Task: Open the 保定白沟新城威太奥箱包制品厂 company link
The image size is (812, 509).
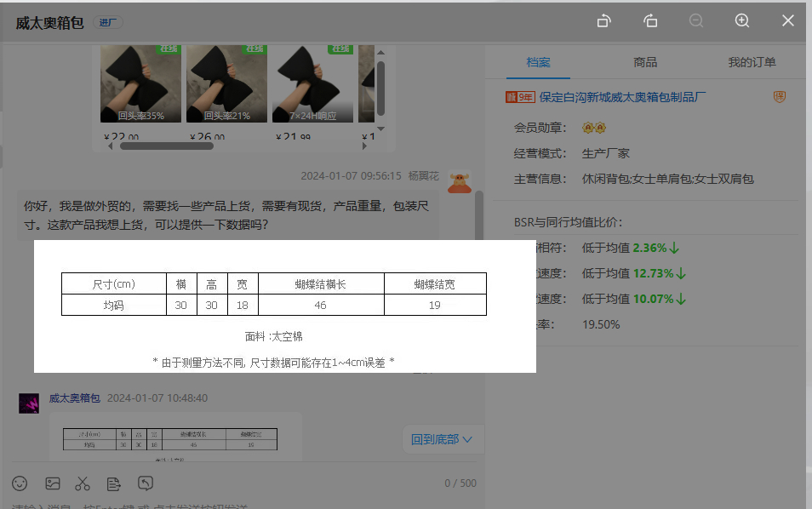Action: tap(622, 97)
